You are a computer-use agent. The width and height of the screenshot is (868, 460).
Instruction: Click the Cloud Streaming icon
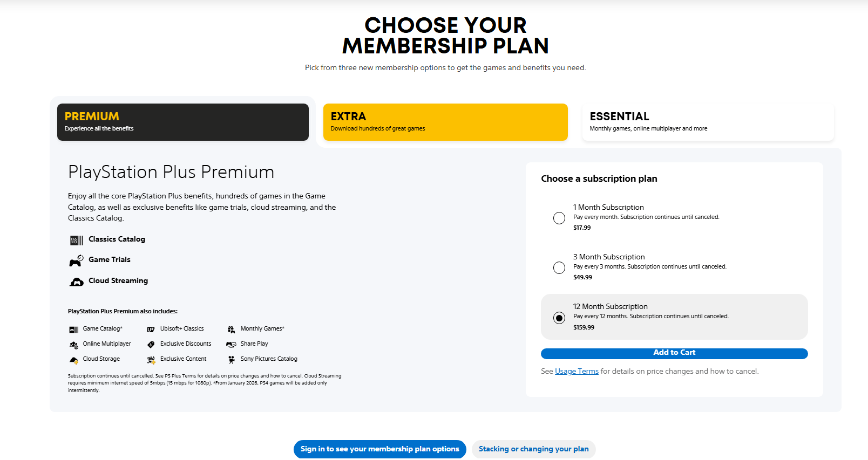[77, 282]
